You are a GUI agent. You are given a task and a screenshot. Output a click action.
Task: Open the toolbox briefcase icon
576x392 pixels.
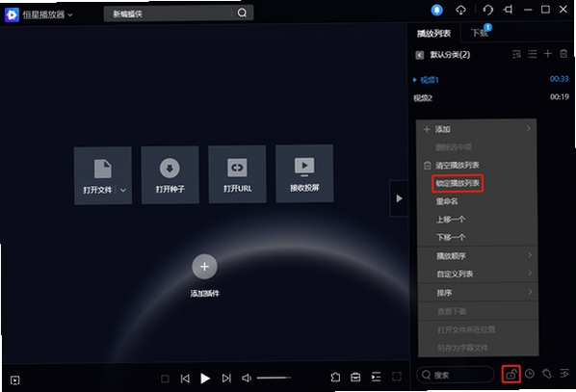coord(355,377)
